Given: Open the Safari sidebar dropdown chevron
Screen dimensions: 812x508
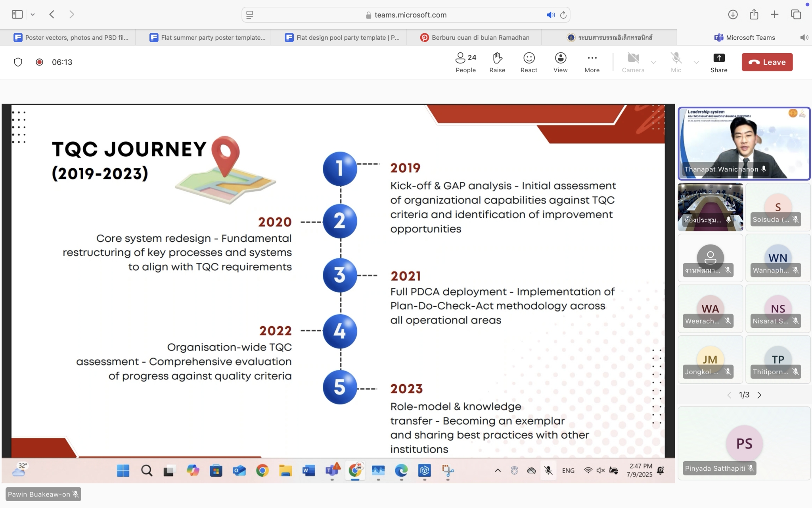Looking at the screenshot, I should (33, 15).
